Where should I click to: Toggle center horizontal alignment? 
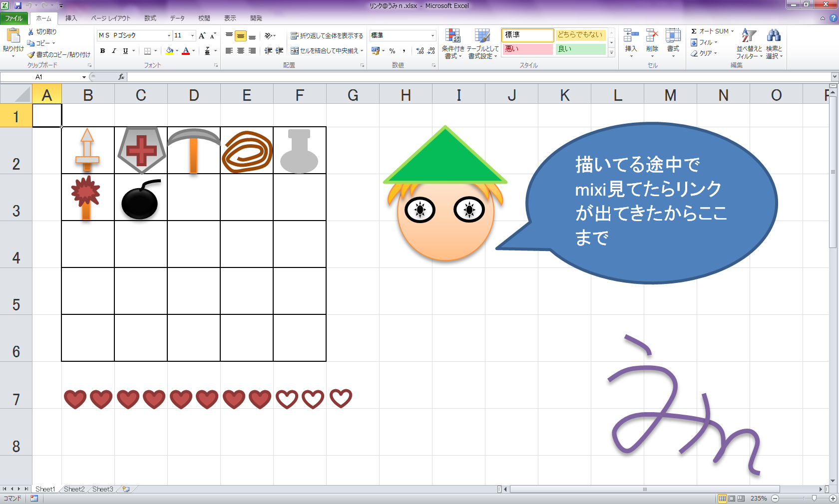point(241,50)
